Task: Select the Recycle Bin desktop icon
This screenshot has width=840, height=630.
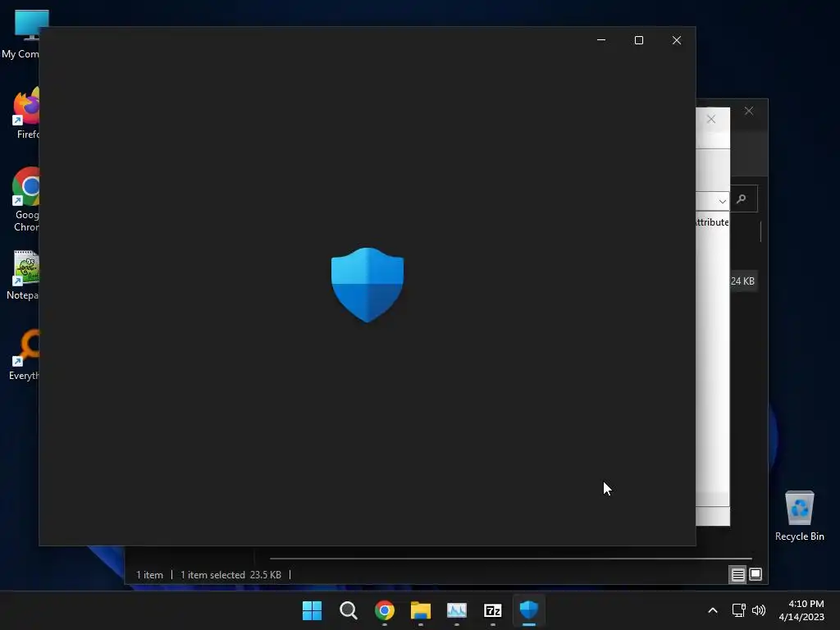Action: (799, 516)
